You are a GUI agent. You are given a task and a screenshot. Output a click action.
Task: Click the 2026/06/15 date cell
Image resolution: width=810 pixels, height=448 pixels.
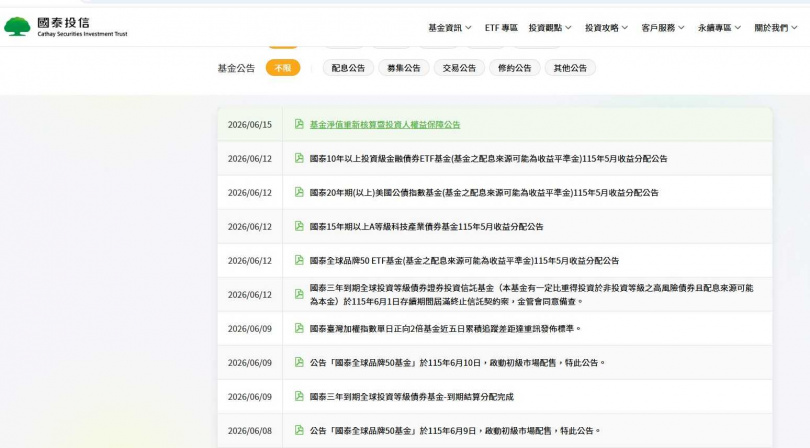pos(250,125)
